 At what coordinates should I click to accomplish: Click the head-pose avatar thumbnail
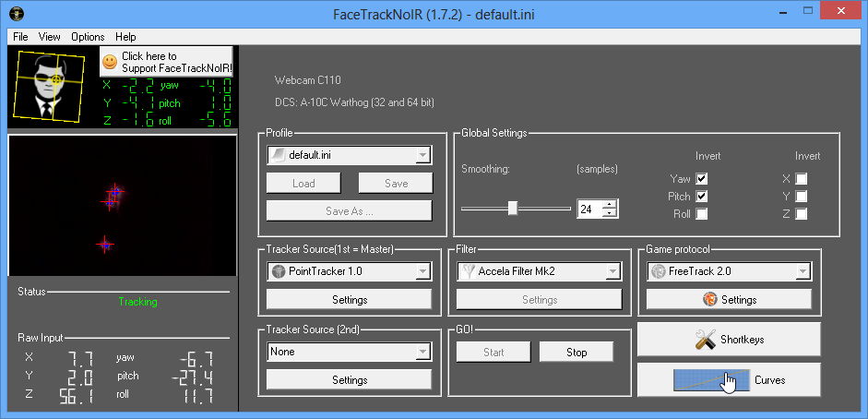[54, 86]
